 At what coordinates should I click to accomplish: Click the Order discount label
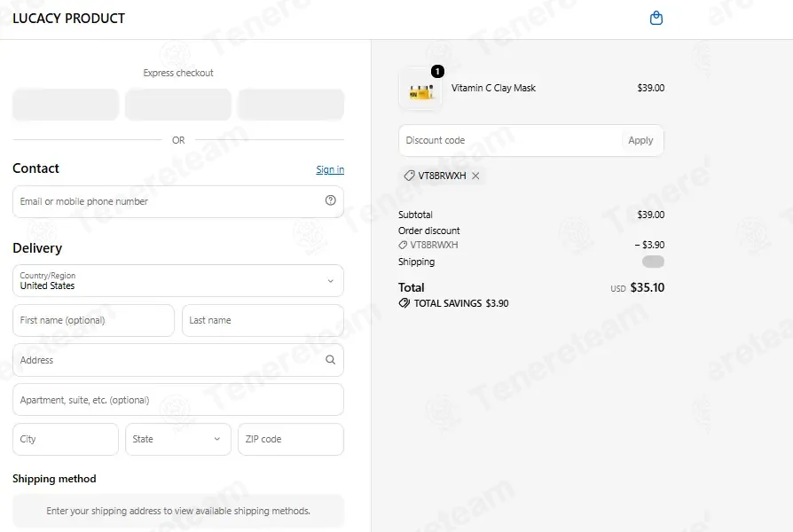[x=428, y=231]
